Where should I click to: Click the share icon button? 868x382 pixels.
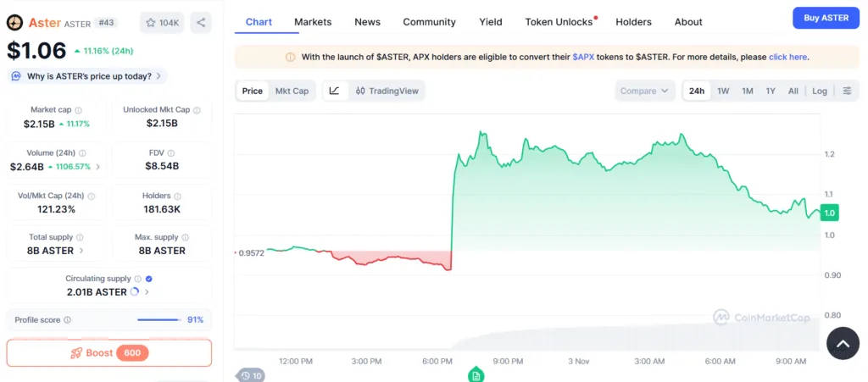[x=201, y=23]
